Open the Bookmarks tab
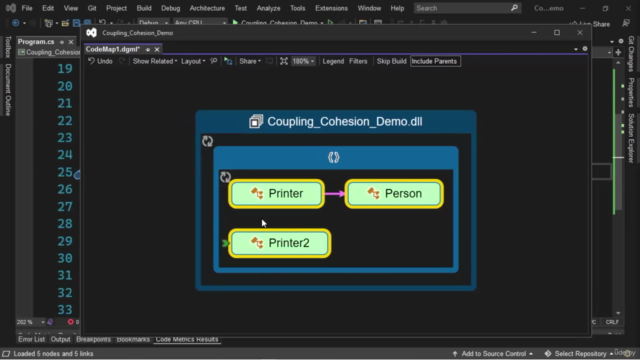Image resolution: width=640 pixels, height=360 pixels. tap(133, 339)
